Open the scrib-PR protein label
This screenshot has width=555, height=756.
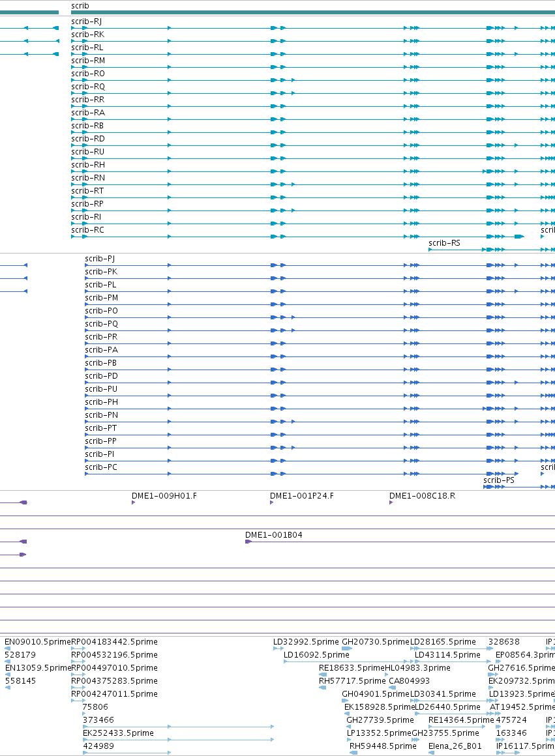pos(101,336)
